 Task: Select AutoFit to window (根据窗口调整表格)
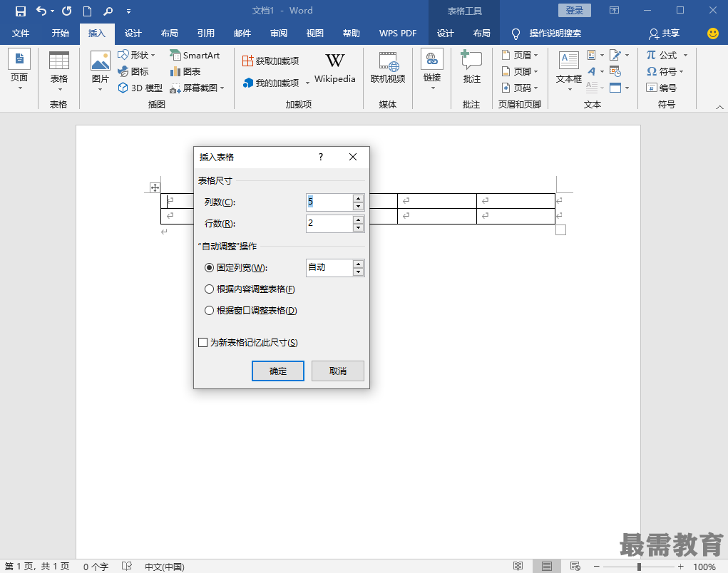pos(251,311)
